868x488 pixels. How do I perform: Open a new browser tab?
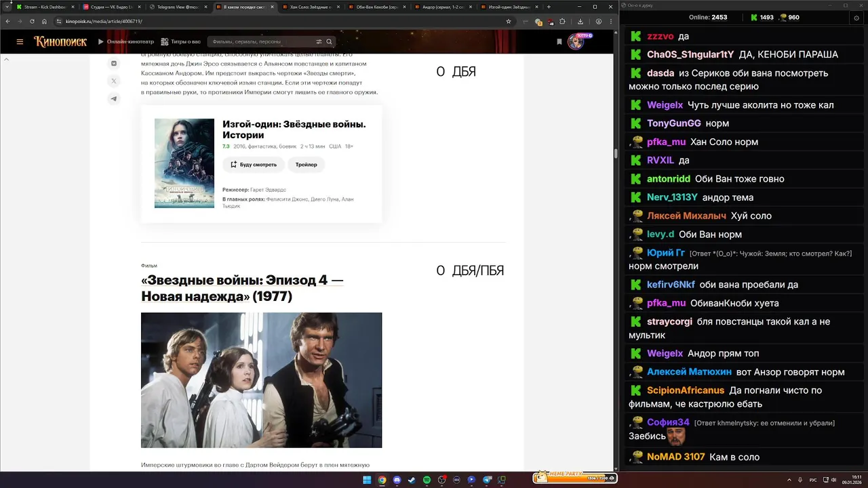(549, 7)
